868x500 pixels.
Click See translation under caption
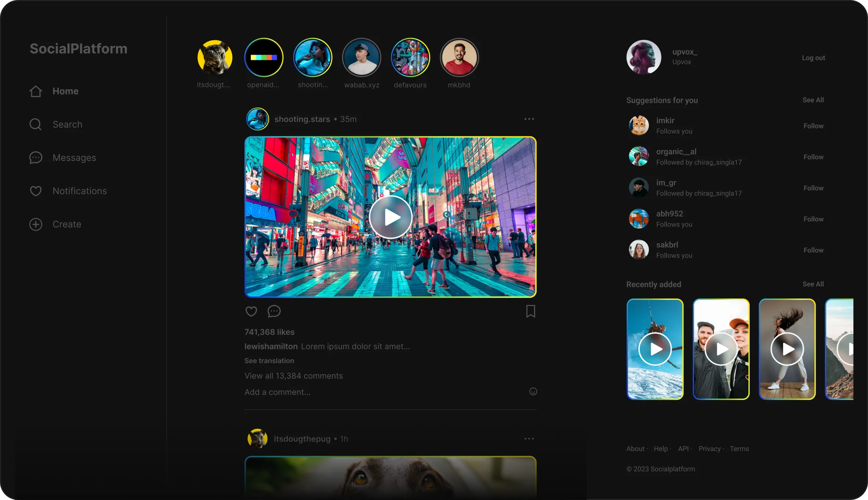click(x=269, y=361)
